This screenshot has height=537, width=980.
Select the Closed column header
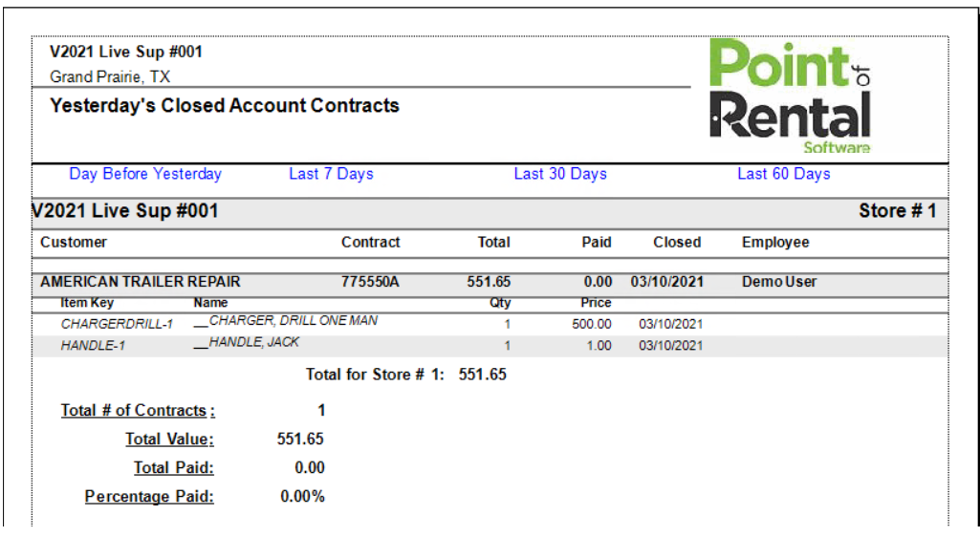tap(677, 243)
